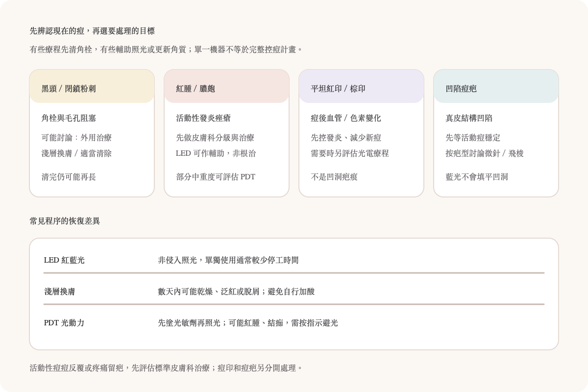
Task: Click the description 數天內可能乾燥、泛紅或脫屑；避免自行加酸
Action: 236,292
